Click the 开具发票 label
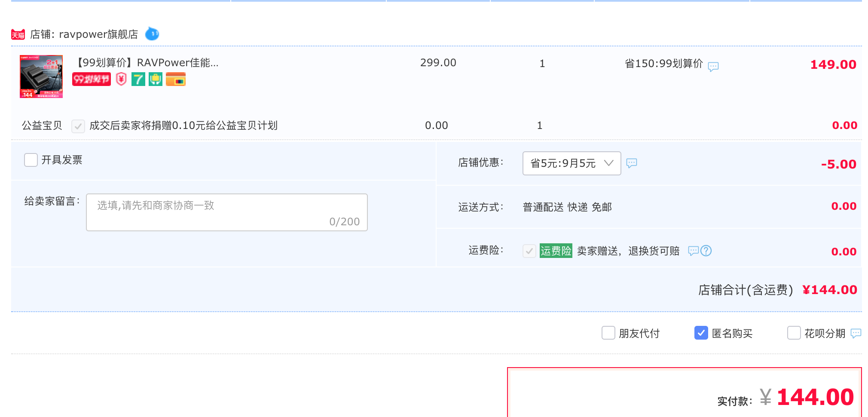Image resolution: width=868 pixels, height=417 pixels. click(x=62, y=160)
